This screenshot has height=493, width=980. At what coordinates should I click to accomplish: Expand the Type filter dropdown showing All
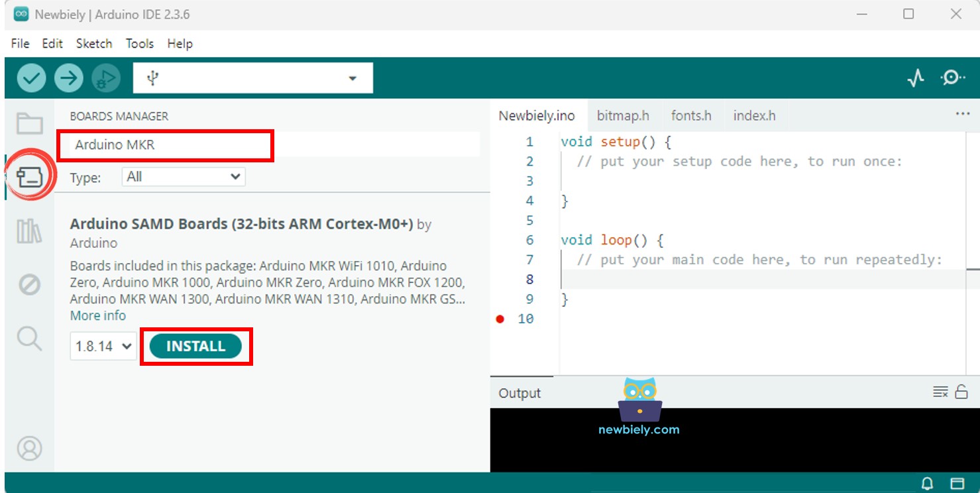coord(182,177)
